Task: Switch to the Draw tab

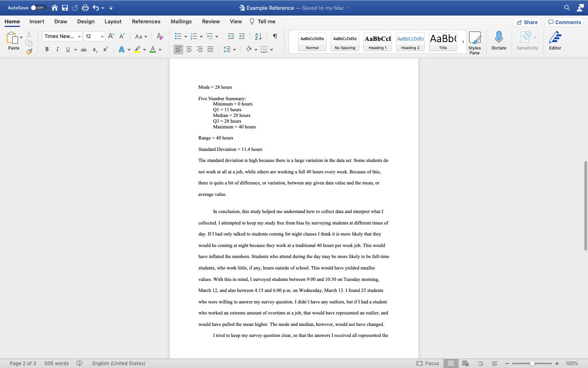Action: (61, 21)
